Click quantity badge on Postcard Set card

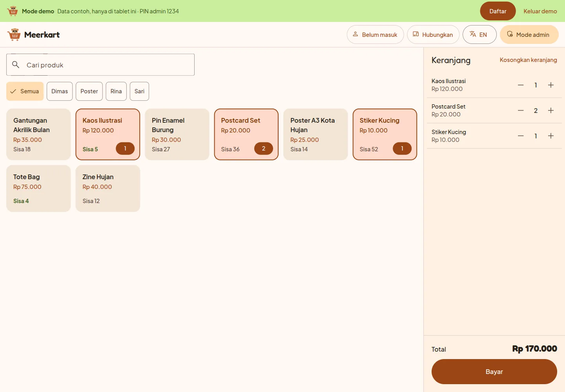264,149
